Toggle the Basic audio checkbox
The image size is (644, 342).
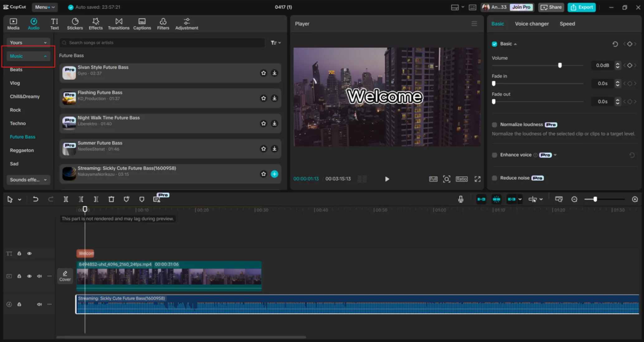click(x=494, y=44)
